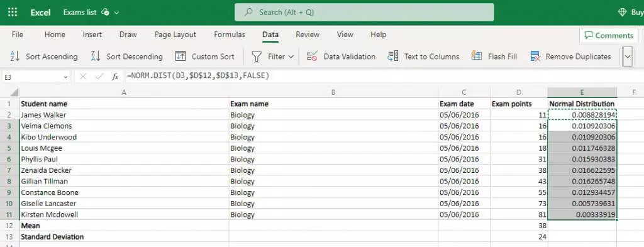Switch to the Review tab

pyautogui.click(x=308, y=35)
